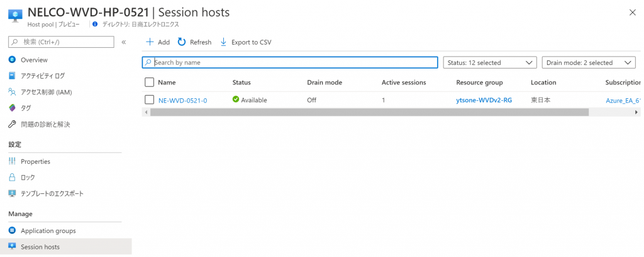Select アクティビティ ログ in the sidebar
The image size is (644, 257).
pos(43,76)
